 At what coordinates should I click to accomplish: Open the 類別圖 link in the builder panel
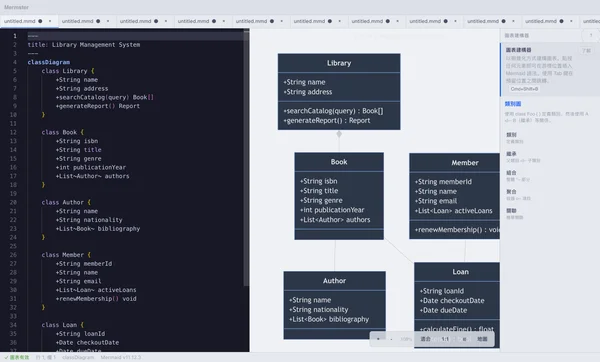pyautogui.click(x=513, y=104)
